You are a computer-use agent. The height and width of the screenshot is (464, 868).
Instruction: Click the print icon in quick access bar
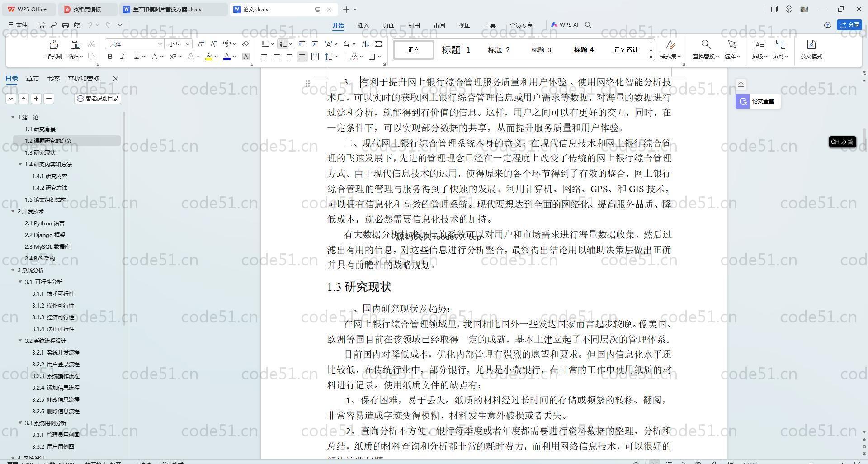click(x=66, y=25)
